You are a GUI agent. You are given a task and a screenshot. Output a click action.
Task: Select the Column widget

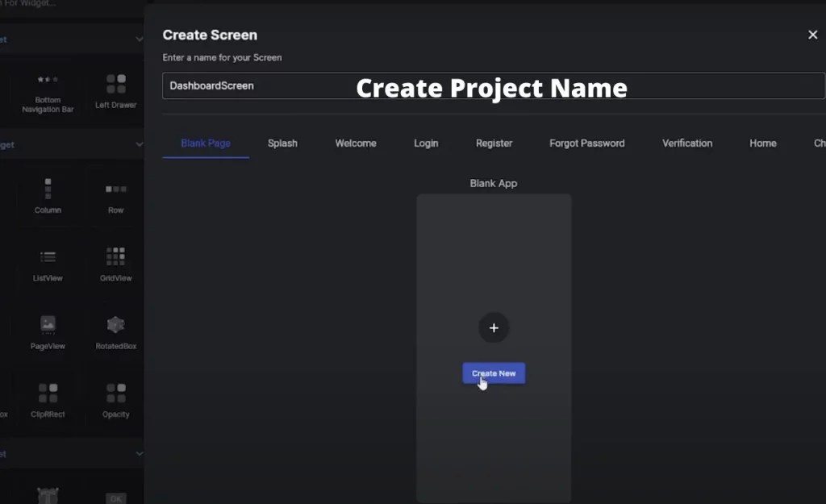pos(47,194)
